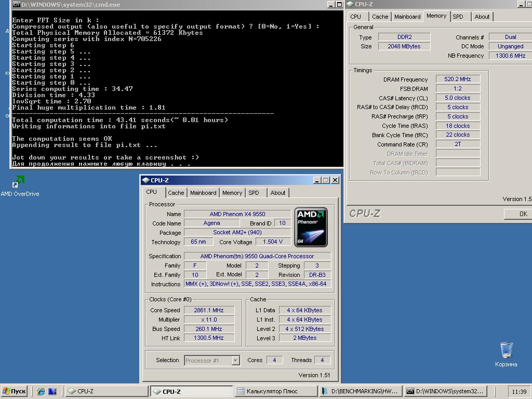The width and height of the screenshot is (532, 399).
Task: Click the AMD Phenom X4 9550 name field
Action: point(237,214)
